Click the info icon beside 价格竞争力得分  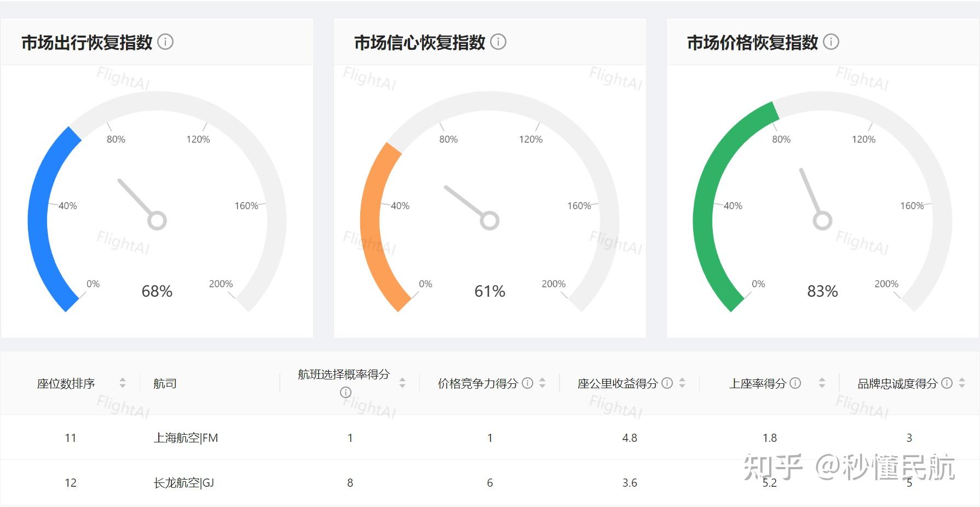click(x=527, y=383)
